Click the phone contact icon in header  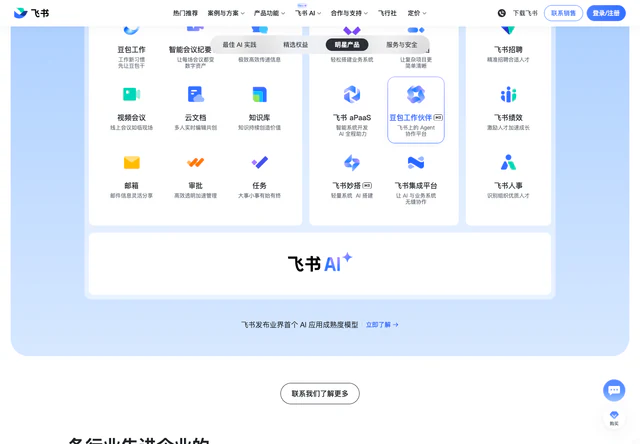click(502, 13)
